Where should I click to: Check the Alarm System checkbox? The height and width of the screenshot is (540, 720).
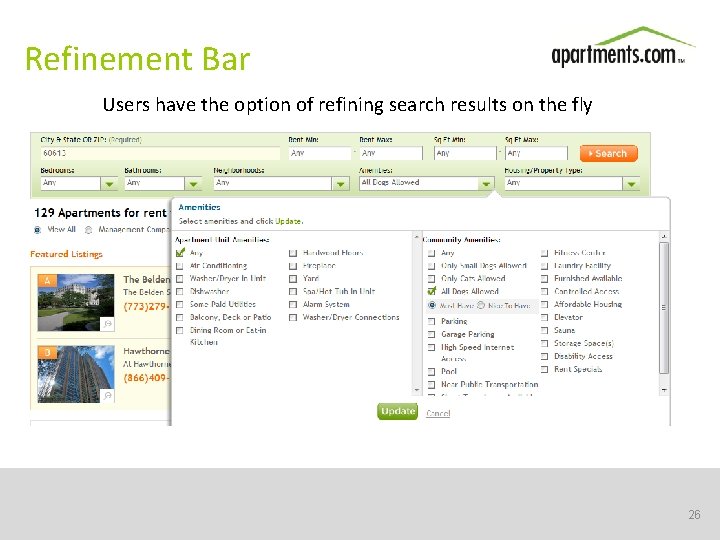293,304
